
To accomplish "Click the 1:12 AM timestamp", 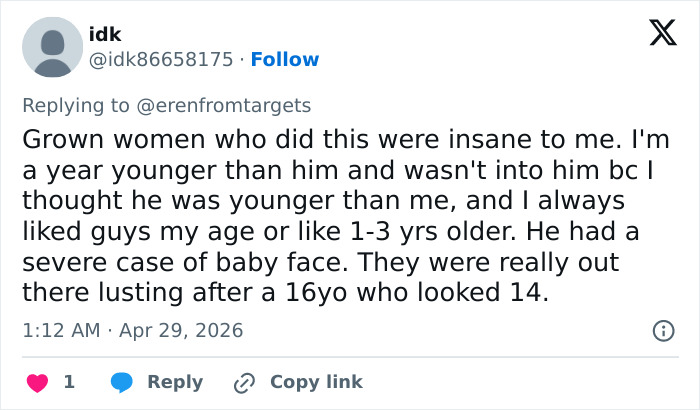I will pyautogui.click(x=62, y=330).
